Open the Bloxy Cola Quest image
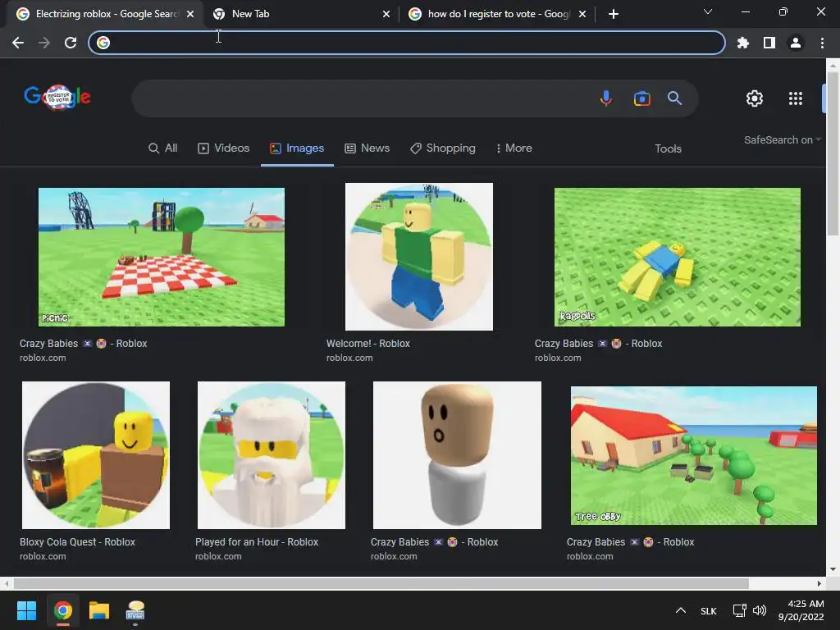 click(96, 455)
